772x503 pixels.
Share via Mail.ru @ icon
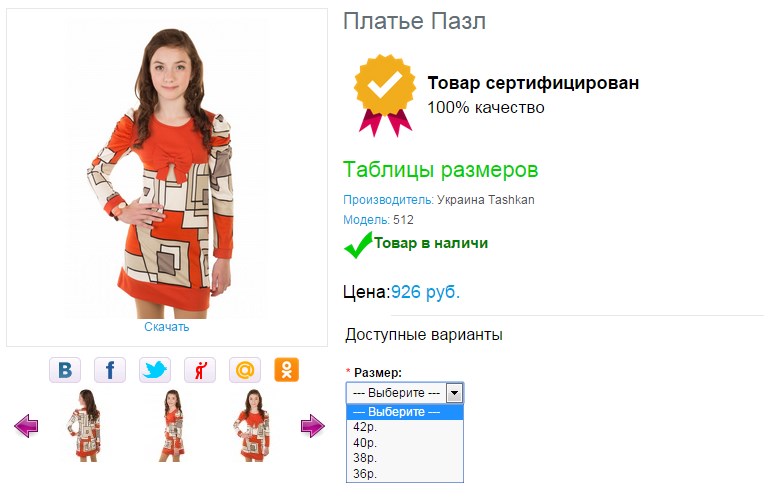[x=245, y=370]
